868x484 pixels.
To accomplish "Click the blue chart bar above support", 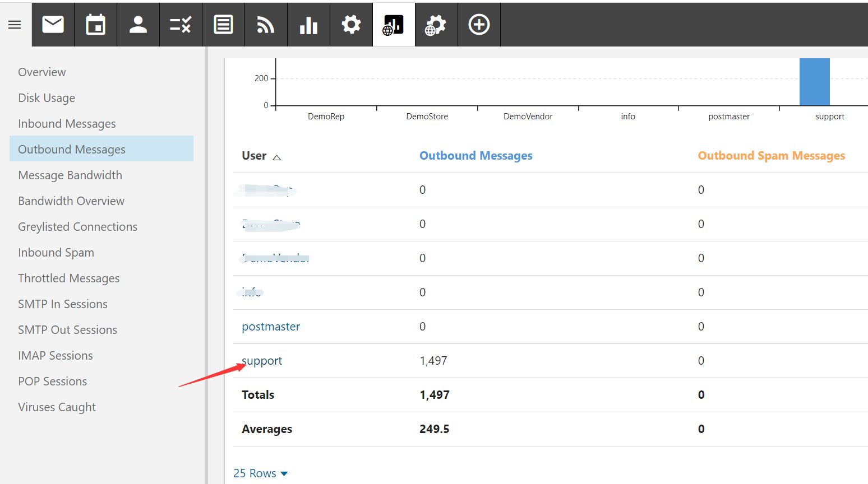I will click(x=814, y=82).
